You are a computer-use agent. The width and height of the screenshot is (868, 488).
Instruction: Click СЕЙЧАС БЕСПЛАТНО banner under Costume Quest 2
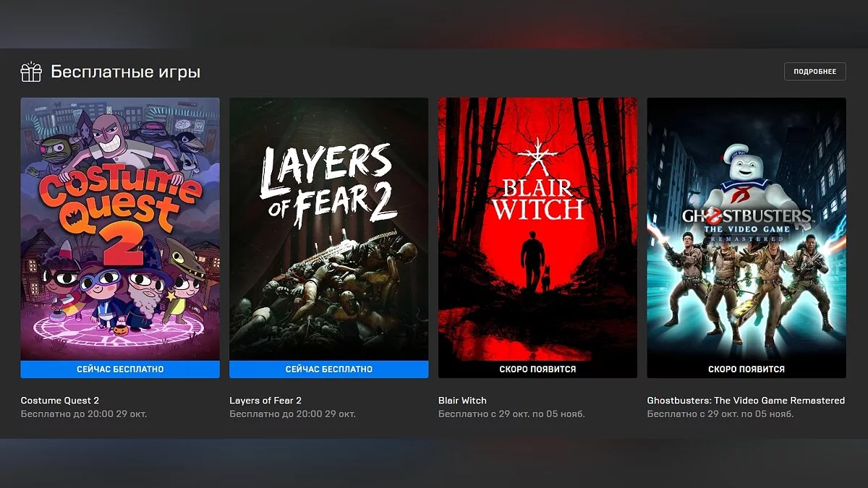click(x=120, y=369)
